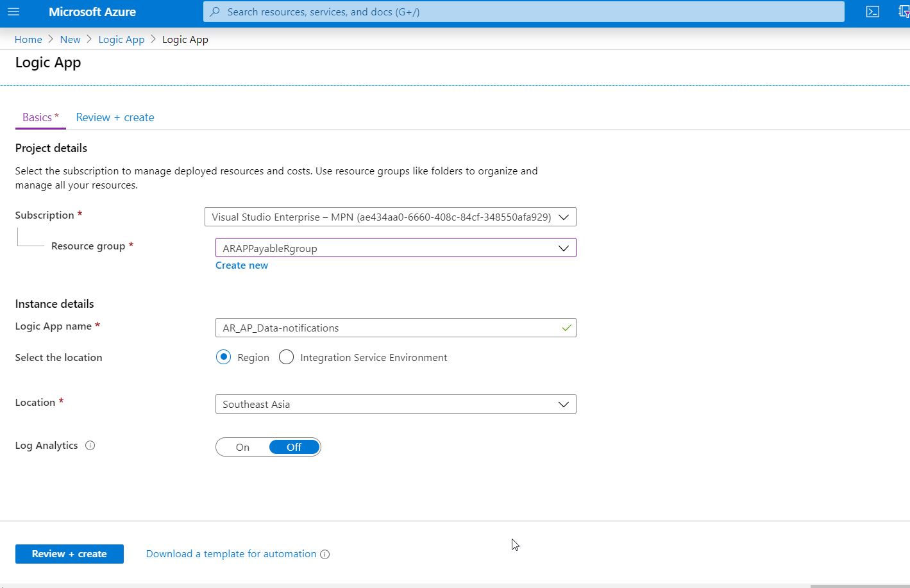Set Log Analytics to Off
Screen dimensions: 910x588
click(294, 447)
